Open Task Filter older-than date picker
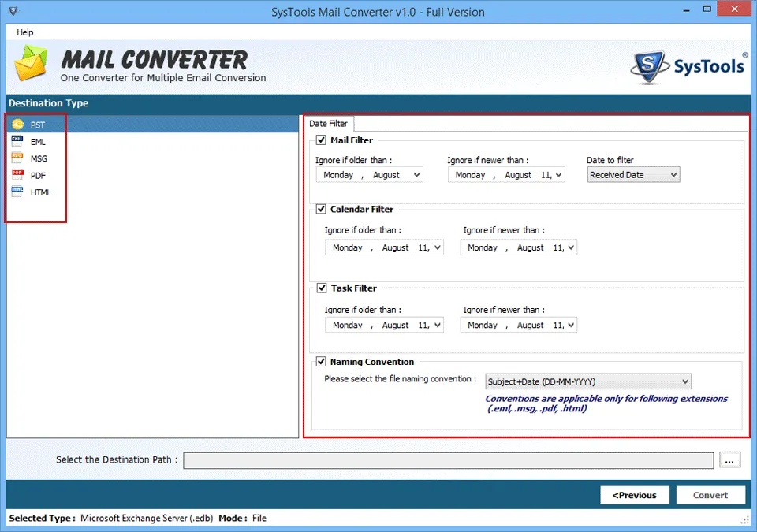Viewport: 757px width, 532px height. coord(438,325)
